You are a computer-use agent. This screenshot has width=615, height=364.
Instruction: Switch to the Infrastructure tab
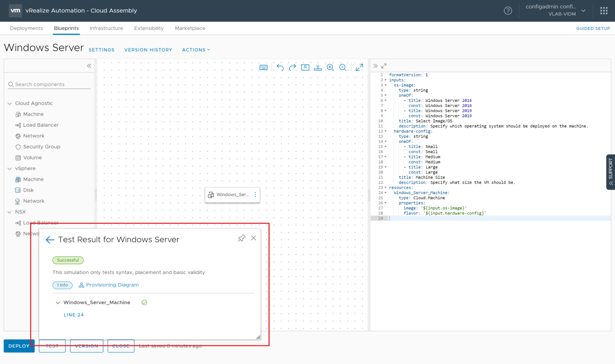pyautogui.click(x=106, y=28)
